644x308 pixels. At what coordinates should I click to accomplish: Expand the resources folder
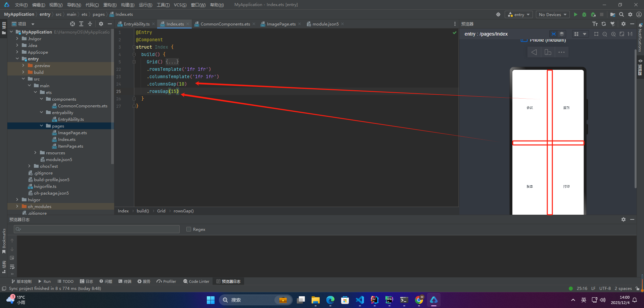[36, 153]
